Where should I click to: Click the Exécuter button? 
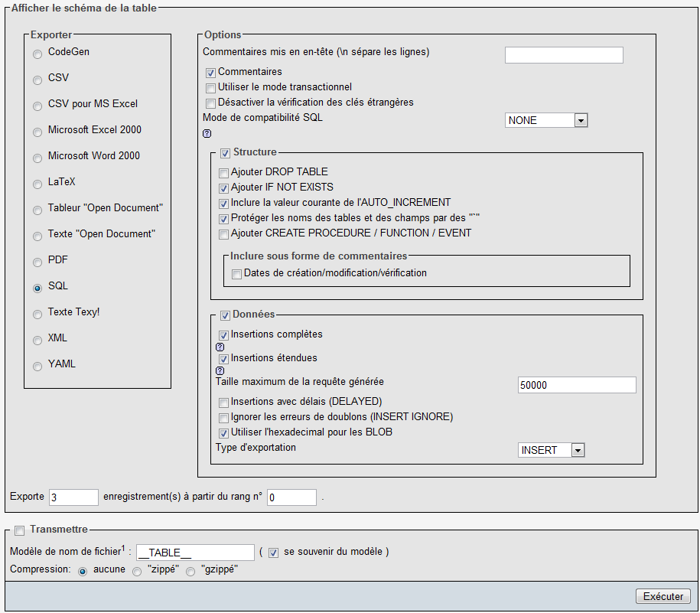point(663,596)
